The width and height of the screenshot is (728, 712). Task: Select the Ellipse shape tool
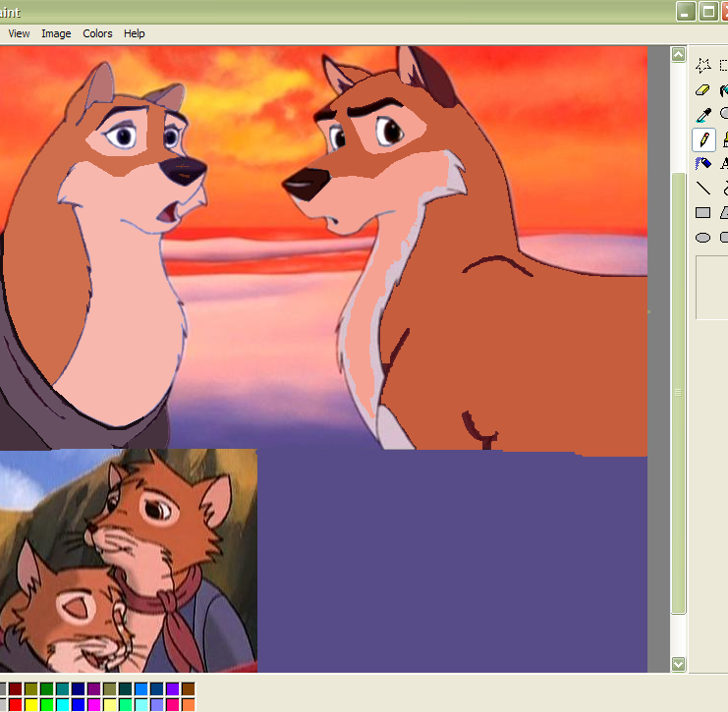[x=703, y=238]
